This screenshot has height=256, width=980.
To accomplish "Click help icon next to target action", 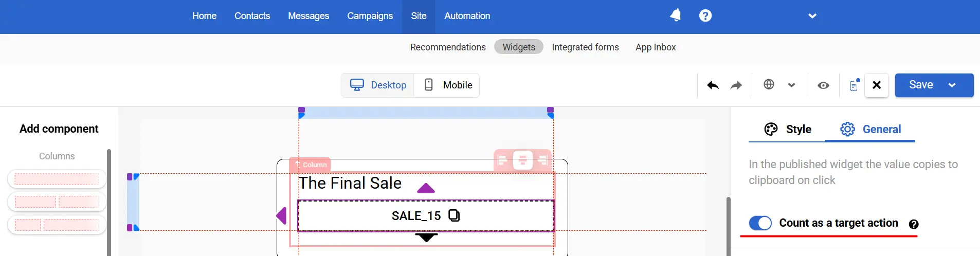I will pos(914,224).
